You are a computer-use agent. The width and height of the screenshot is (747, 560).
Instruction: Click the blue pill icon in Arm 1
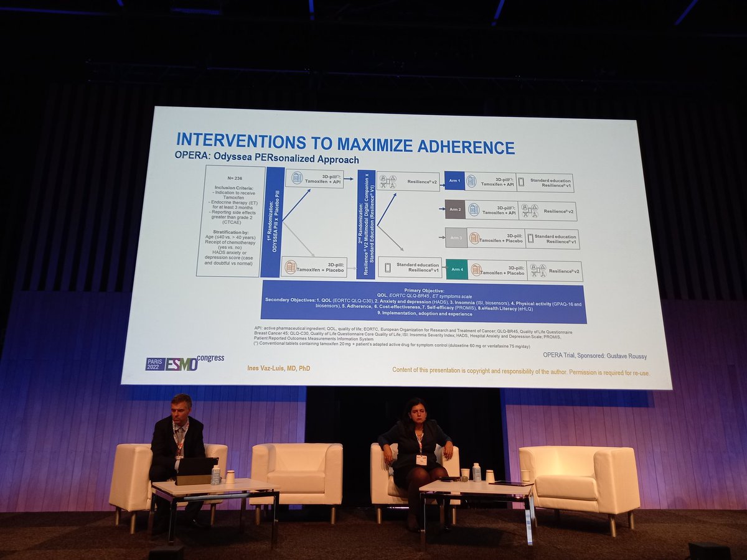(471, 181)
